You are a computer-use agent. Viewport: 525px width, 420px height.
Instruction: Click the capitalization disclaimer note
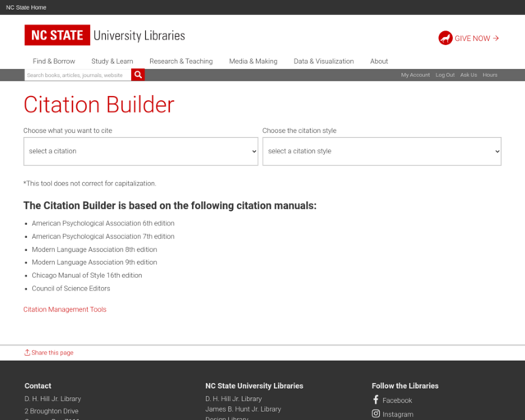click(x=89, y=183)
